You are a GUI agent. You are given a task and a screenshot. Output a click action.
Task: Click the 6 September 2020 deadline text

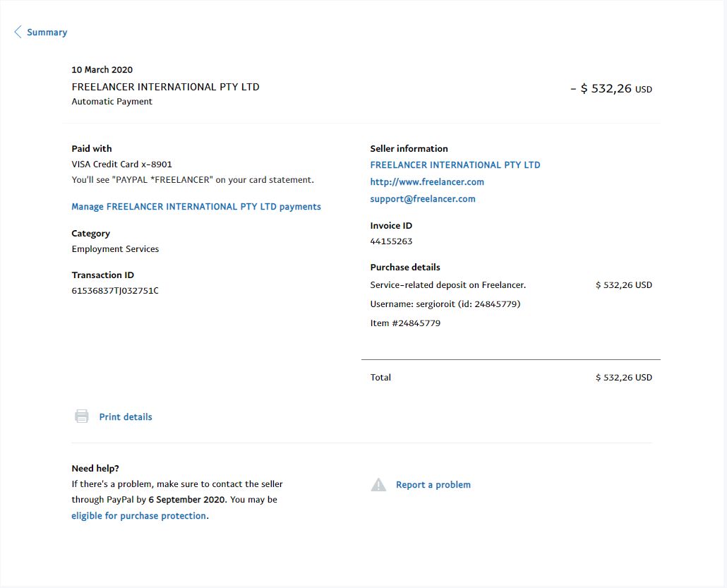tap(187, 500)
